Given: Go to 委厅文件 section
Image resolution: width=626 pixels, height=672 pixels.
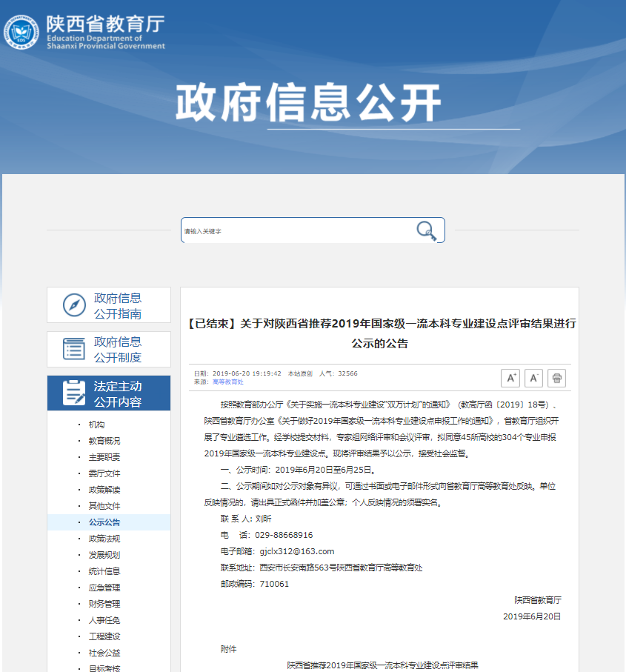Looking at the screenshot, I should (104, 473).
